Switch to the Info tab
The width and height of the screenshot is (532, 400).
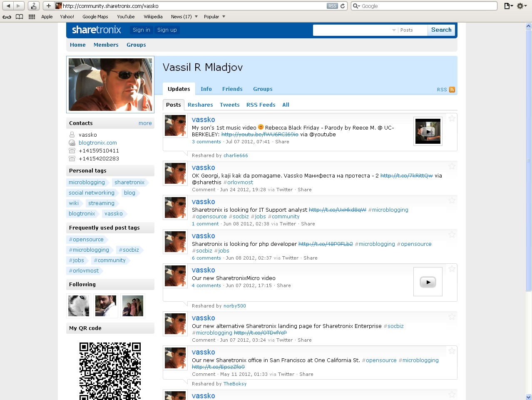tap(206, 89)
